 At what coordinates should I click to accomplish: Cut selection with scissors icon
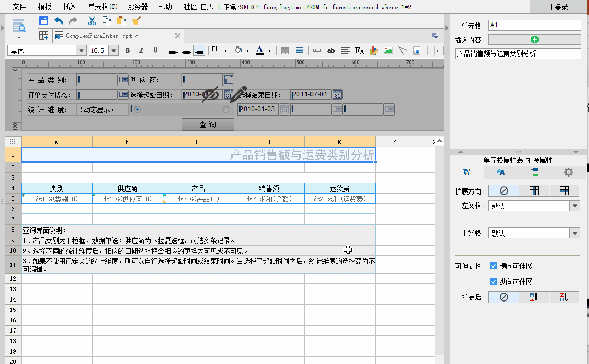(92, 21)
